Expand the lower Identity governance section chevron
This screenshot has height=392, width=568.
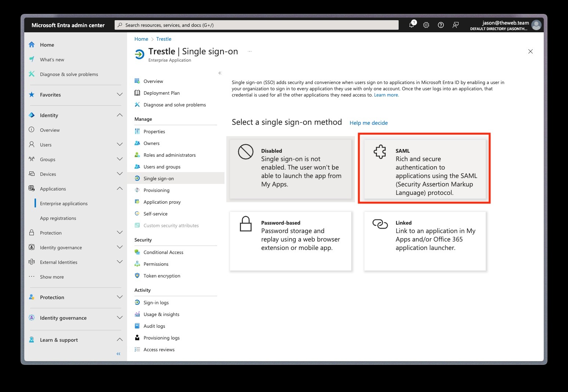[120, 318]
